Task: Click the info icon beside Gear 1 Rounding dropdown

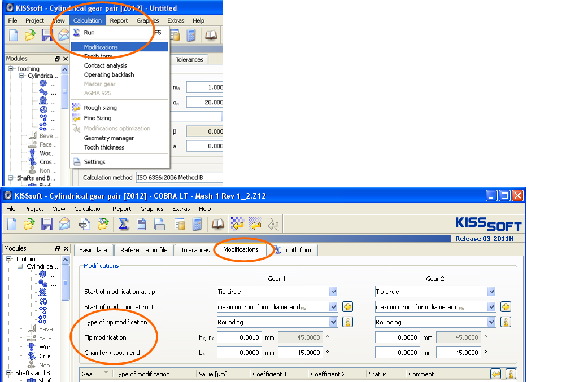Action: 347,322
